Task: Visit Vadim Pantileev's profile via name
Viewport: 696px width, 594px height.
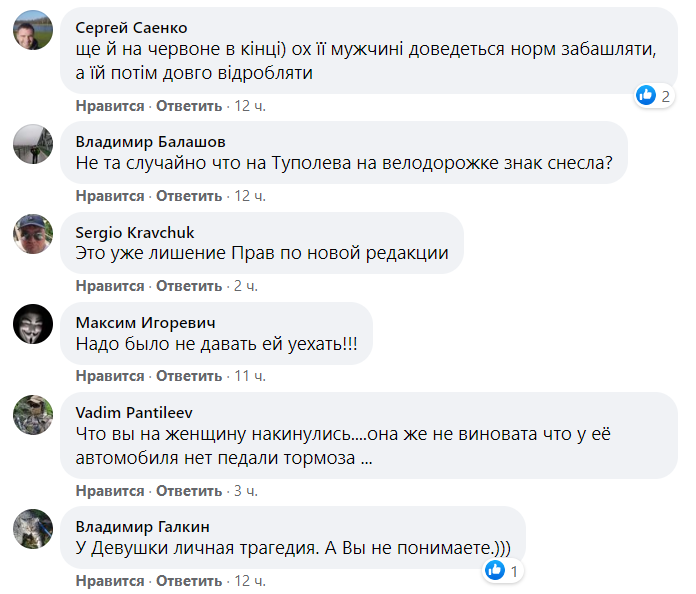Action: (x=133, y=412)
